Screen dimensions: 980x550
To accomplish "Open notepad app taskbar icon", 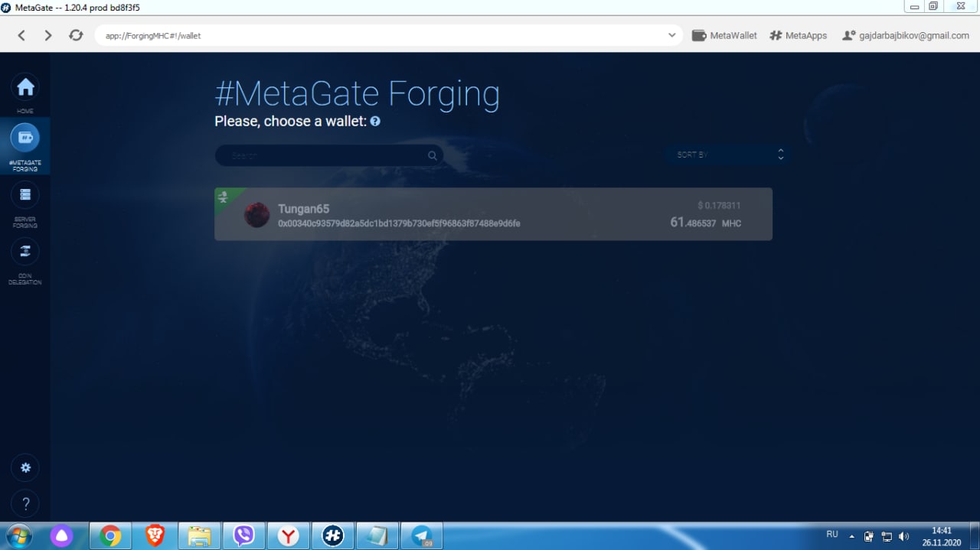I will pos(377,535).
